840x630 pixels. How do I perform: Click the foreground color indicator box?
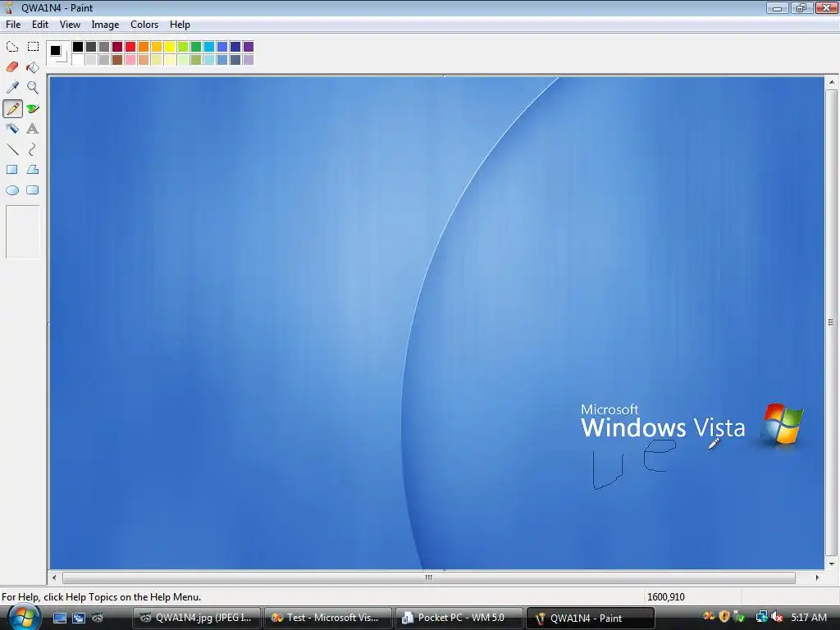pyautogui.click(x=55, y=50)
